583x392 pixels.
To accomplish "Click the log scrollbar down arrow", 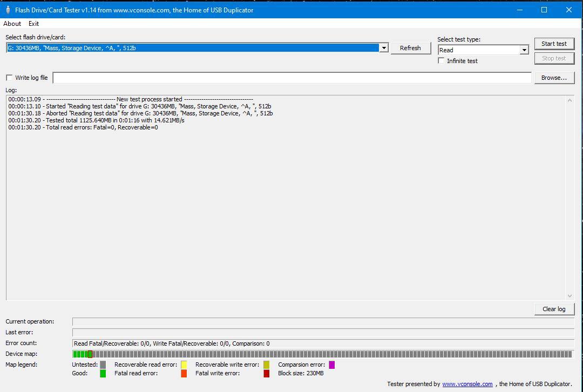I will 570,295.
